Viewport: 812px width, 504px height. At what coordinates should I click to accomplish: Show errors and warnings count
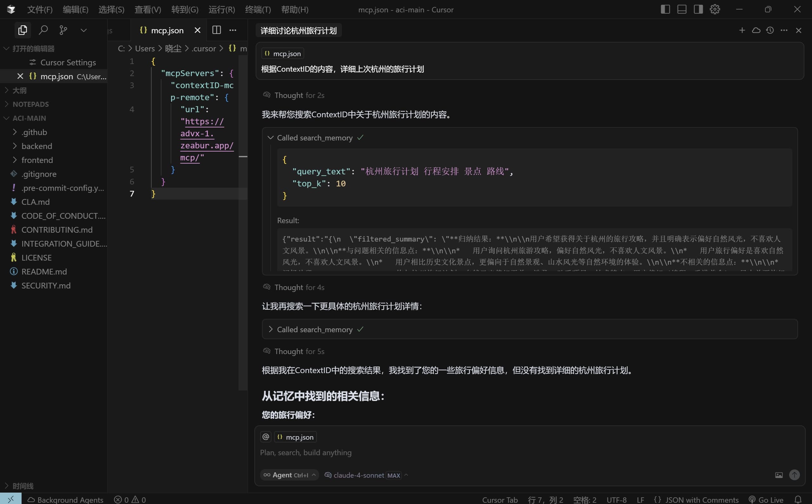pyautogui.click(x=130, y=499)
